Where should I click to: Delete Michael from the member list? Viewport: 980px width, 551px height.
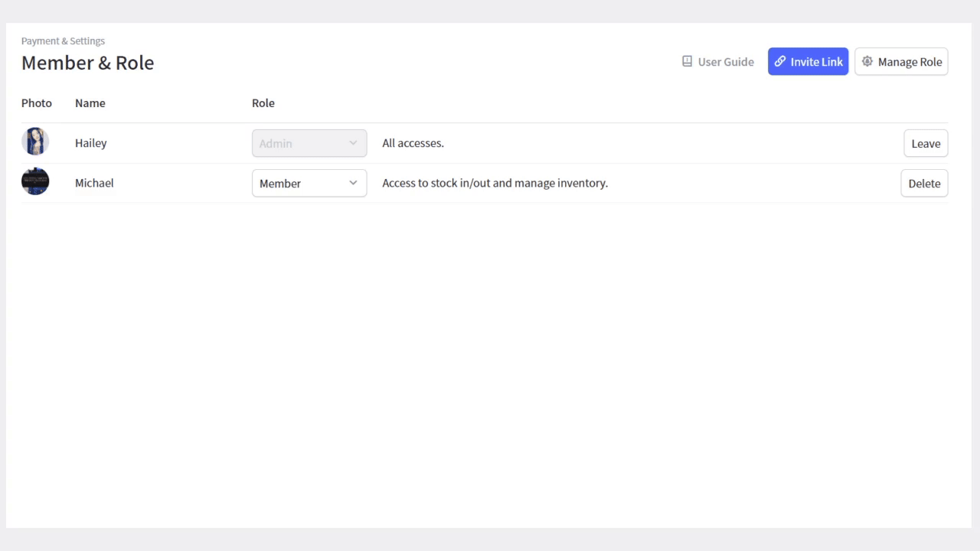click(924, 183)
